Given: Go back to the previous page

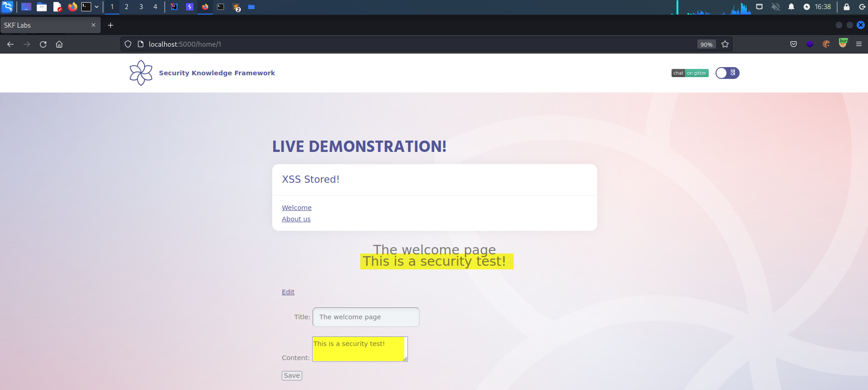Looking at the screenshot, I should pyautogui.click(x=10, y=44).
